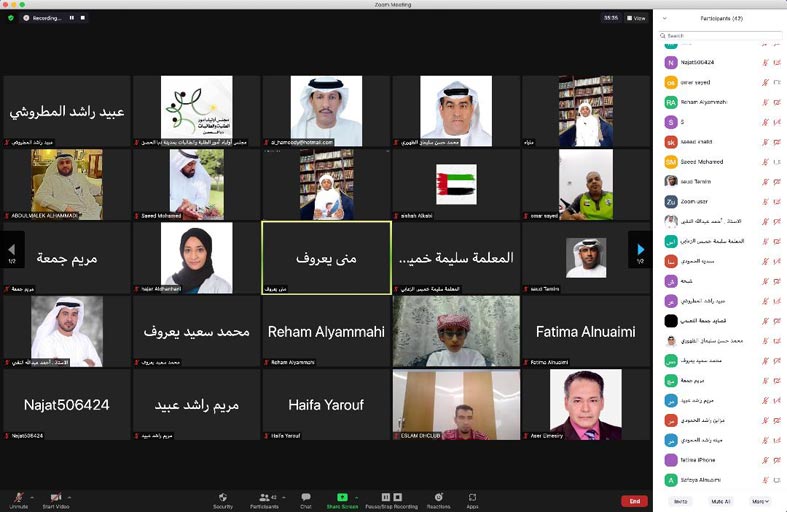Click the Invite button
The height and width of the screenshot is (512, 787).
(680, 501)
